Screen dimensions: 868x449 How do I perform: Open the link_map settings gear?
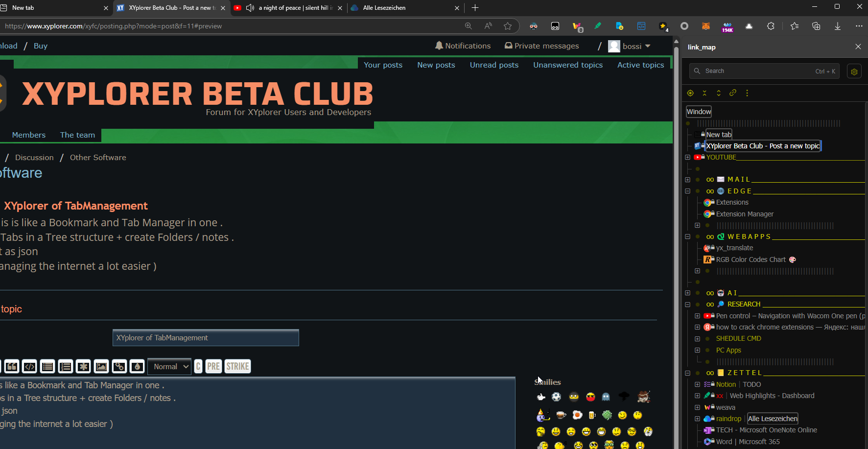[854, 71]
